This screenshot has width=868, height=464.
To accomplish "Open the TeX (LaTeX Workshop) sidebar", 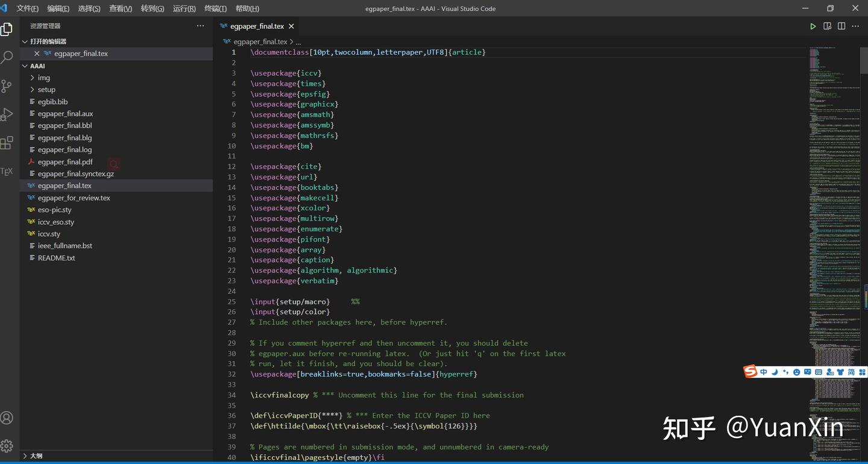I will coord(7,171).
